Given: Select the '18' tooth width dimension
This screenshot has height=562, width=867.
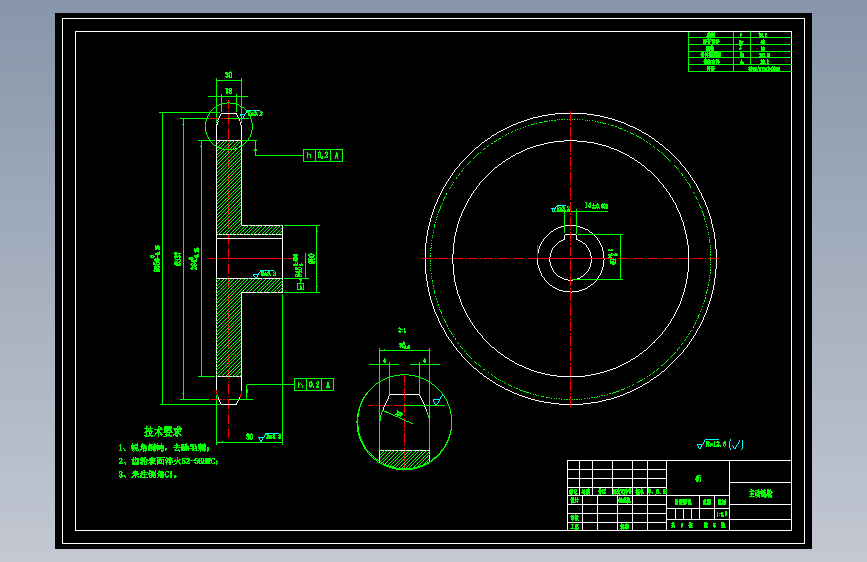Looking at the screenshot, I should click(x=228, y=91).
